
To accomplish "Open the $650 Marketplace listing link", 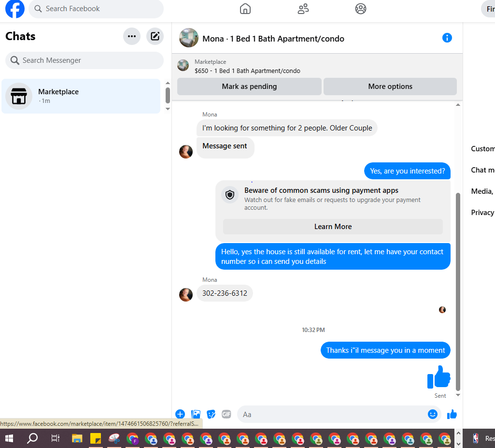I will [247, 71].
